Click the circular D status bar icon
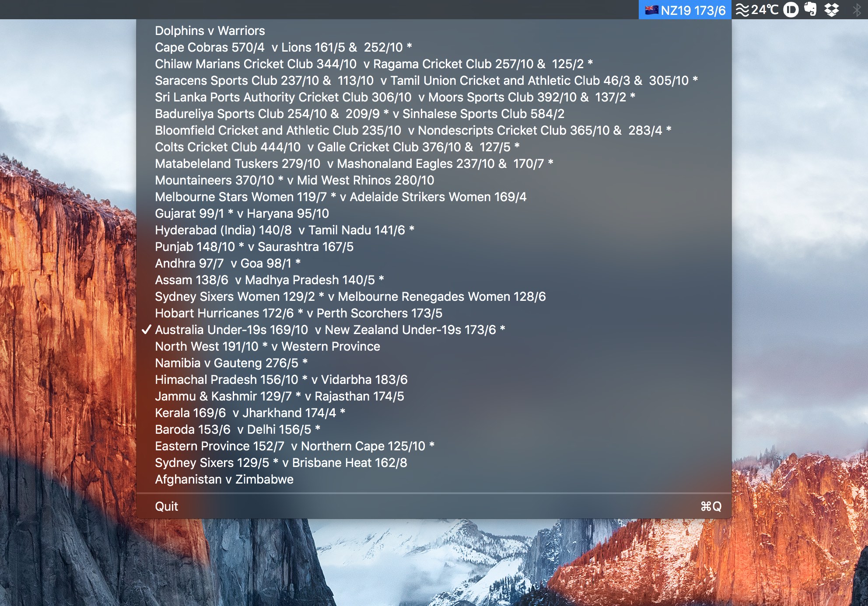 click(791, 10)
